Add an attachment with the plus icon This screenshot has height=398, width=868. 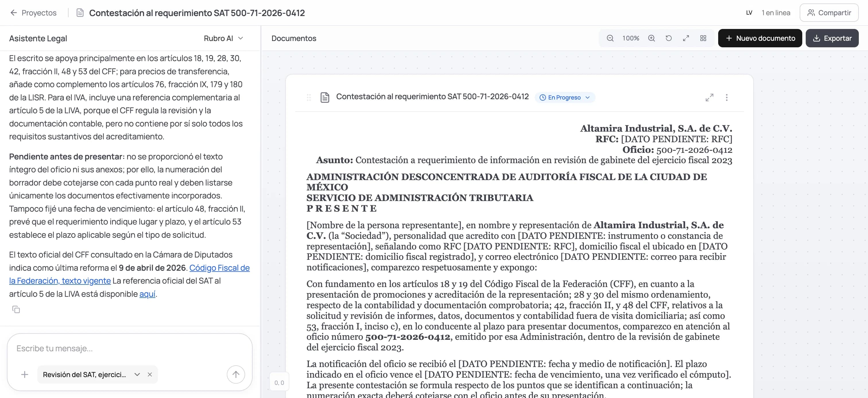(25, 374)
